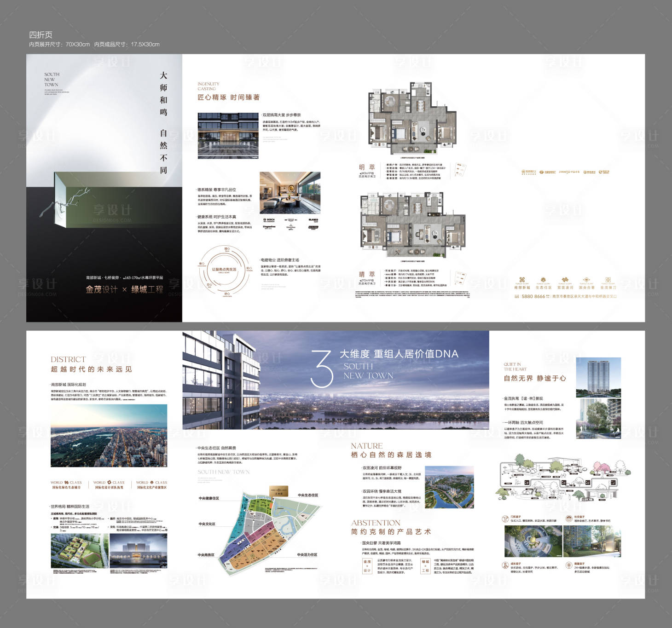Click the 5880 8666 phone number
This screenshot has height=628, width=672.
[533, 297]
